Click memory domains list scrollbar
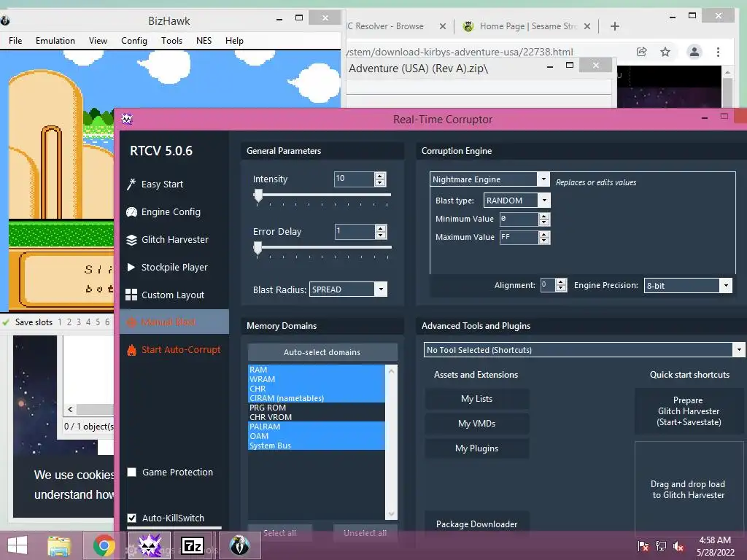Image resolution: width=747 pixels, height=560 pixels. [391, 442]
